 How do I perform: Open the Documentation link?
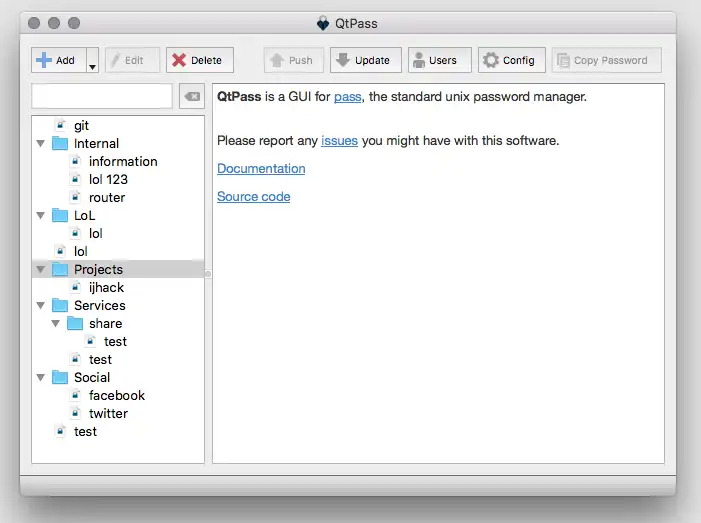pyautogui.click(x=261, y=169)
